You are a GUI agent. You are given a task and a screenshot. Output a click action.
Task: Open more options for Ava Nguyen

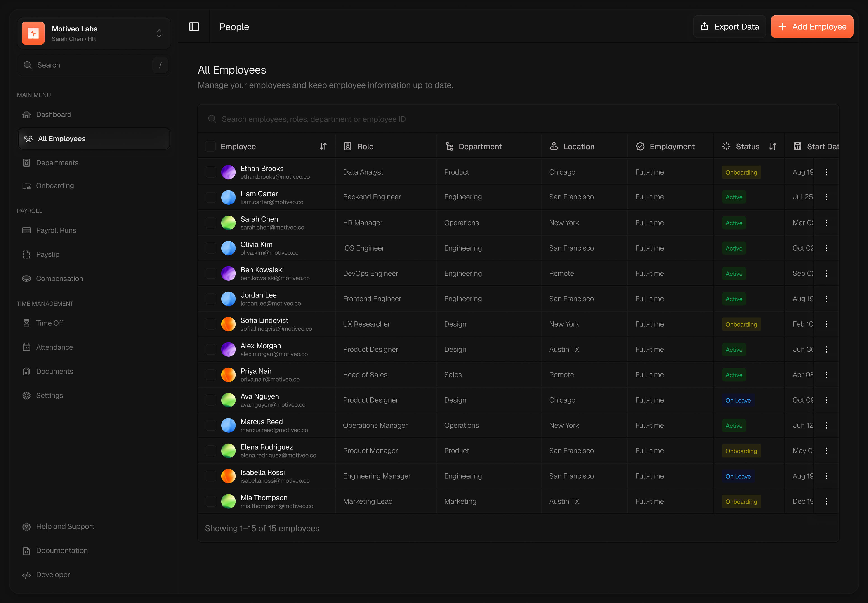pos(826,400)
